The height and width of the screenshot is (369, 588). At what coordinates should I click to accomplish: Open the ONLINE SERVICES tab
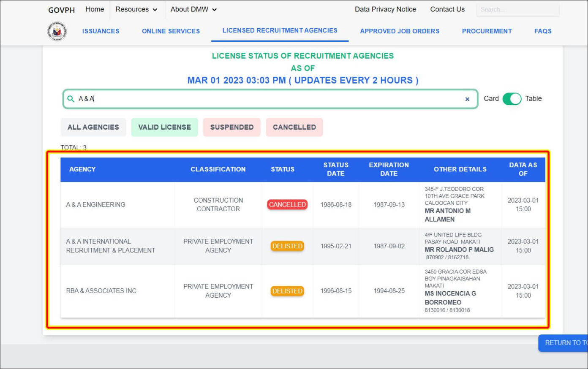[x=170, y=31]
